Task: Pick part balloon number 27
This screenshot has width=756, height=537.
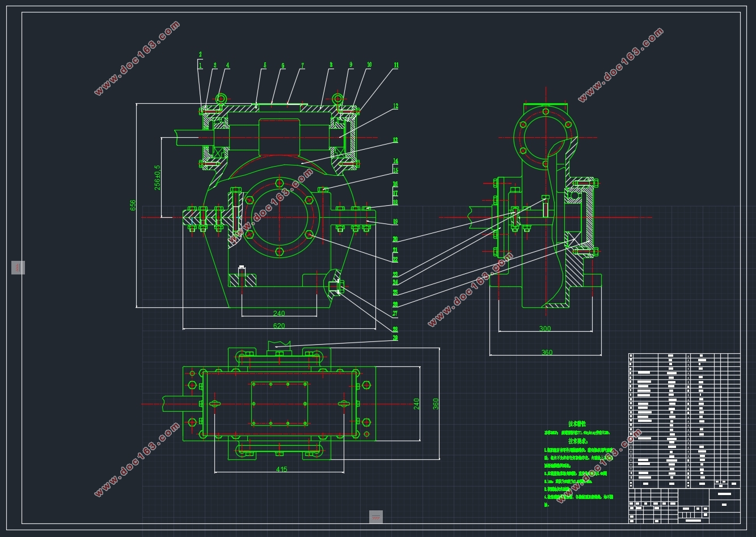Action: click(395, 314)
